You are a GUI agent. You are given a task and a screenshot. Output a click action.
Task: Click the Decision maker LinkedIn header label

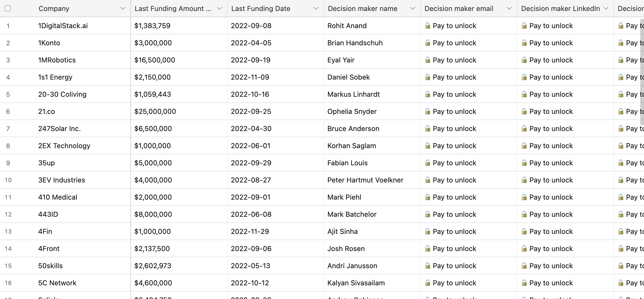[561, 9]
